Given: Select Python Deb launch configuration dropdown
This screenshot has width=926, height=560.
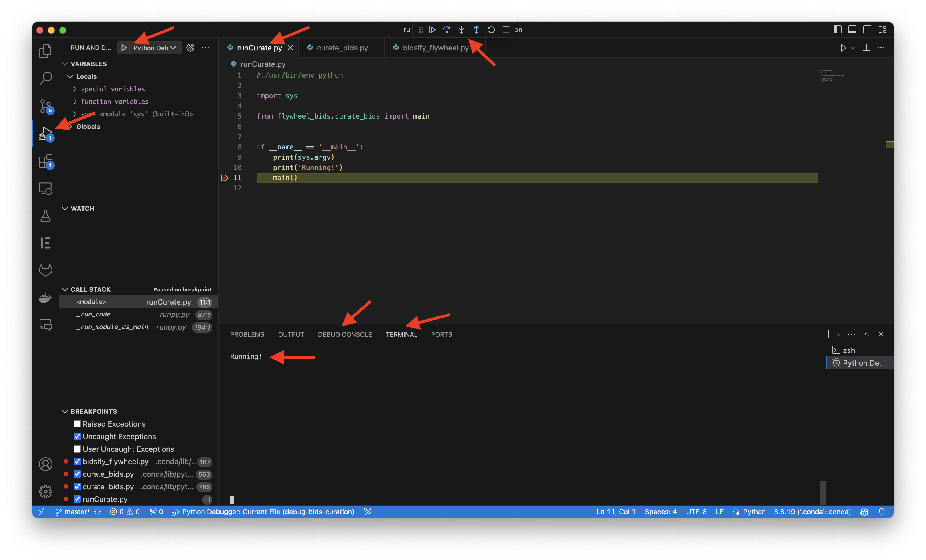Looking at the screenshot, I should 155,48.
